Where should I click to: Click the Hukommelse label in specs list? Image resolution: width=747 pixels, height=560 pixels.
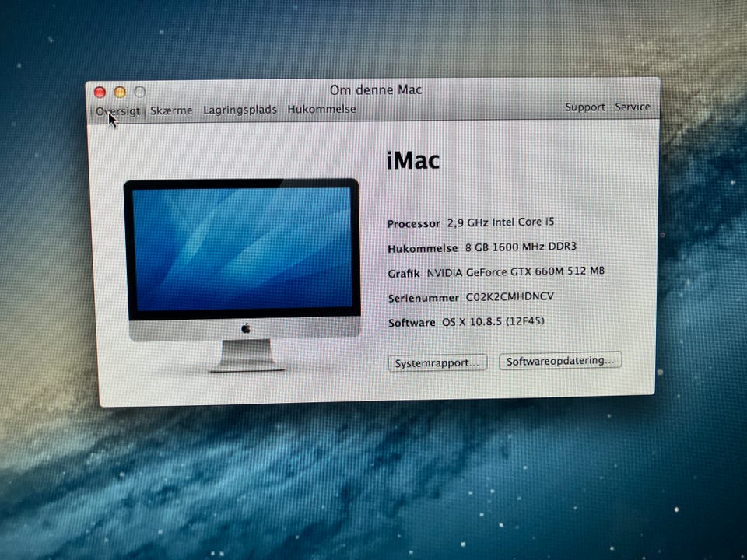pos(423,249)
